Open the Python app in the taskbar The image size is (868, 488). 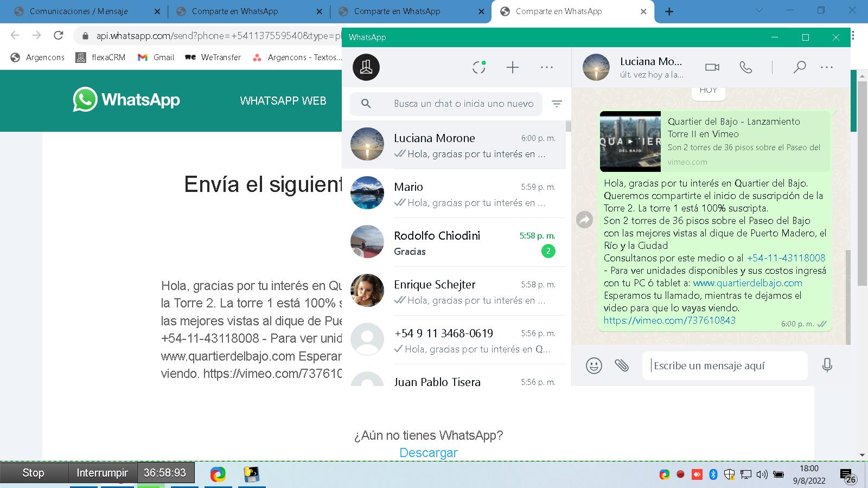(251, 474)
